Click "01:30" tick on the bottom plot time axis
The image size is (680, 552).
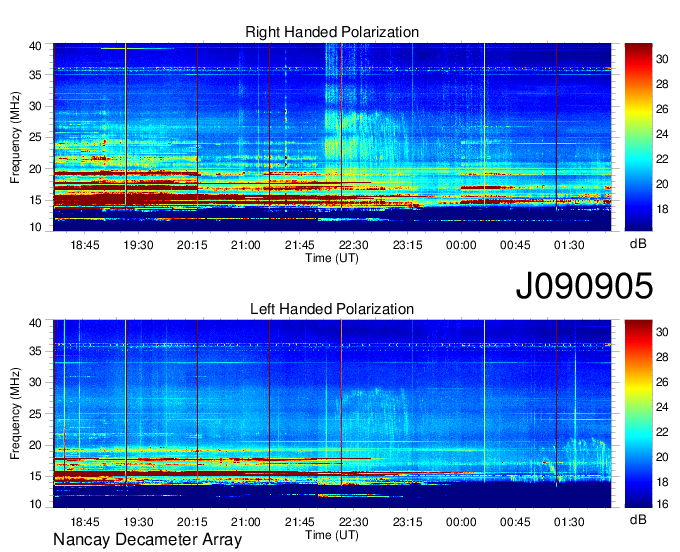coord(569,522)
